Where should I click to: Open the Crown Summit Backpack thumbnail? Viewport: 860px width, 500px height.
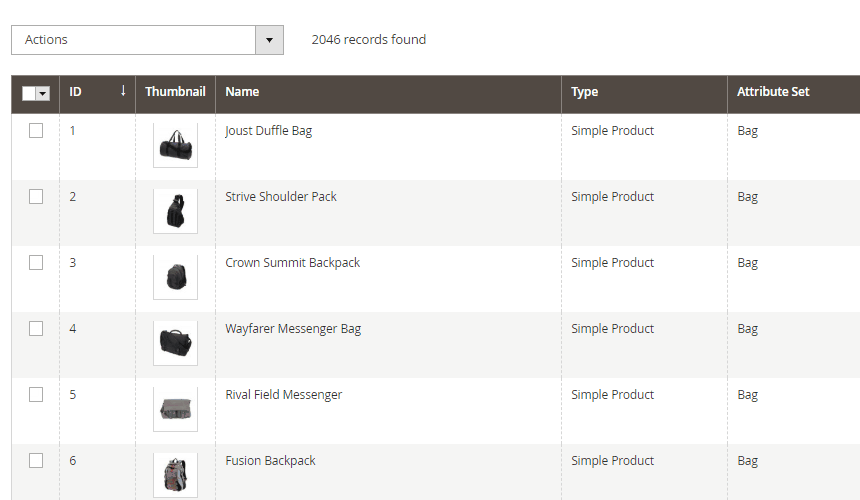point(176,277)
